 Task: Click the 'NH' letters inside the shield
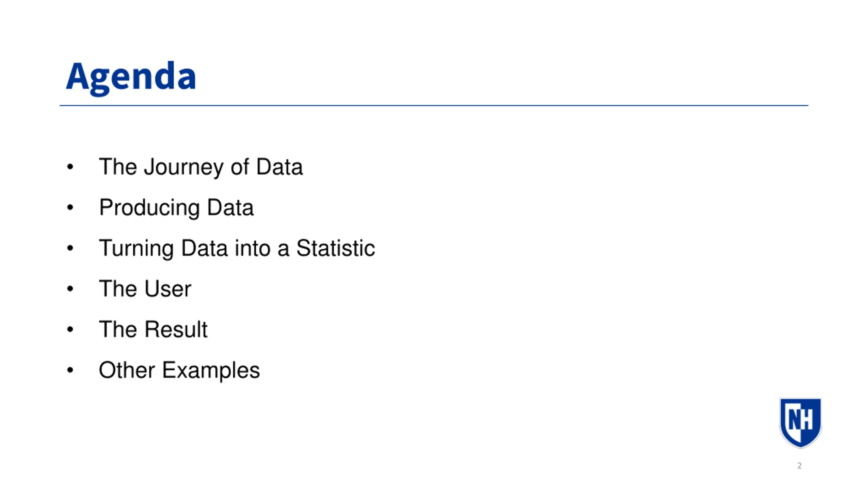pos(801,419)
